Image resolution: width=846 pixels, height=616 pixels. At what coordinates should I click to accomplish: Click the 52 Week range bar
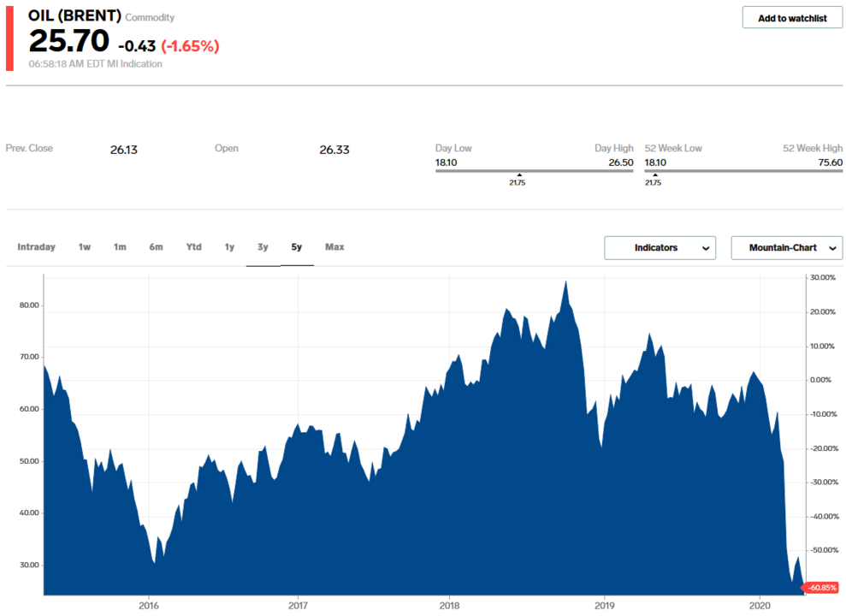tap(743, 171)
